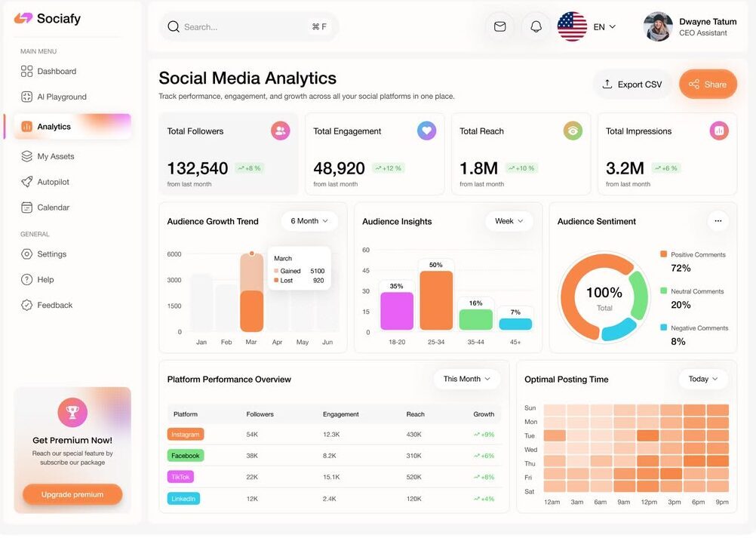756x538 pixels.
Task: Click the share nodes icon
Action: click(x=694, y=85)
